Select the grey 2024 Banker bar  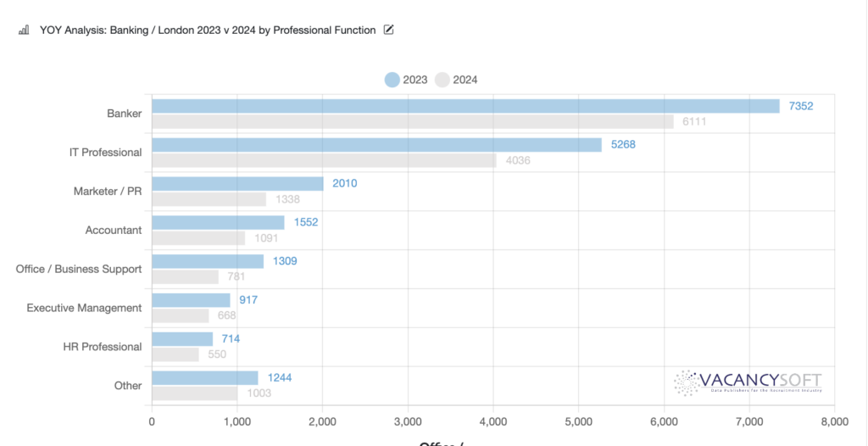412,122
